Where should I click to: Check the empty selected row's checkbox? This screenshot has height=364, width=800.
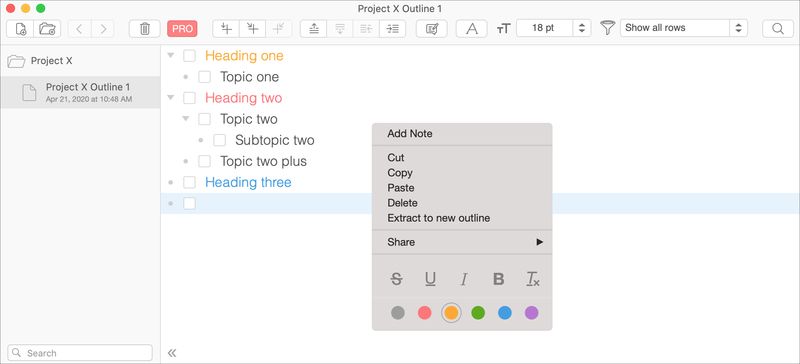click(x=189, y=203)
